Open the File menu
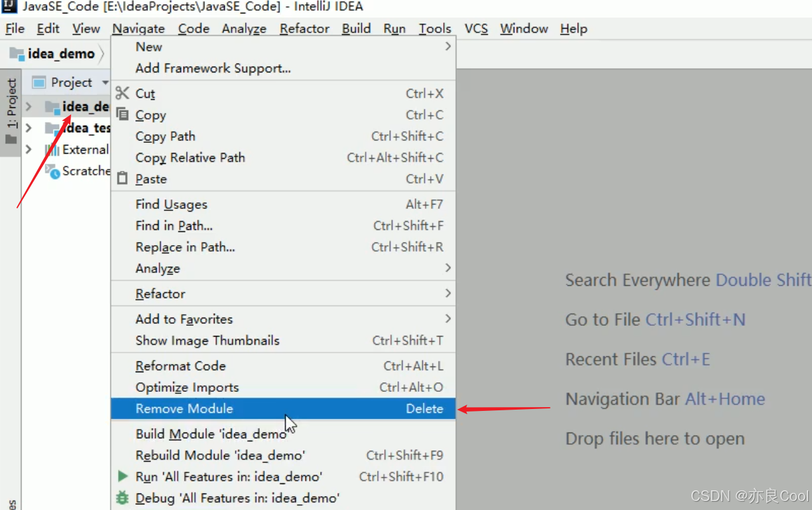The width and height of the screenshot is (812, 510). click(15, 29)
